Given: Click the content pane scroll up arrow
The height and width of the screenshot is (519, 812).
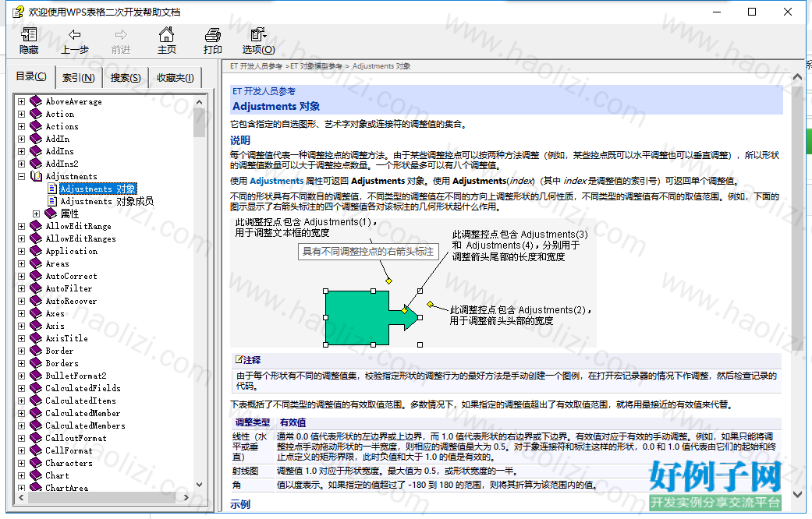Looking at the screenshot, I should pos(797,76).
